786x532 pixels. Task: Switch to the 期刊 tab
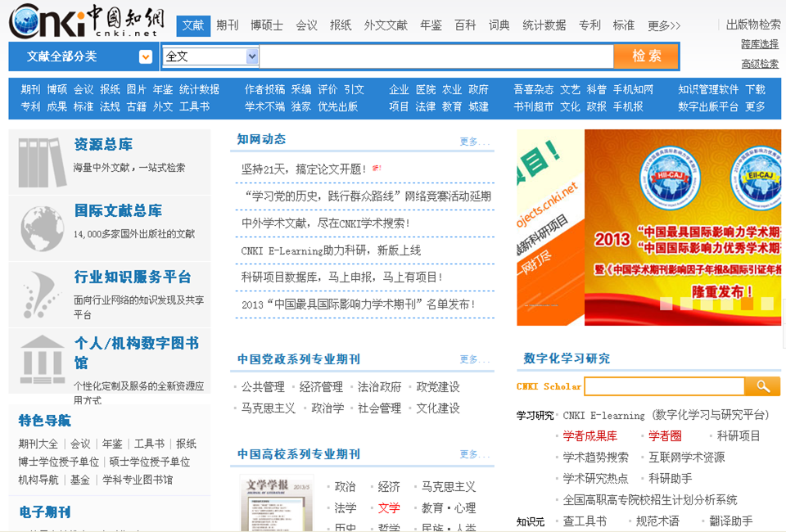[227, 25]
